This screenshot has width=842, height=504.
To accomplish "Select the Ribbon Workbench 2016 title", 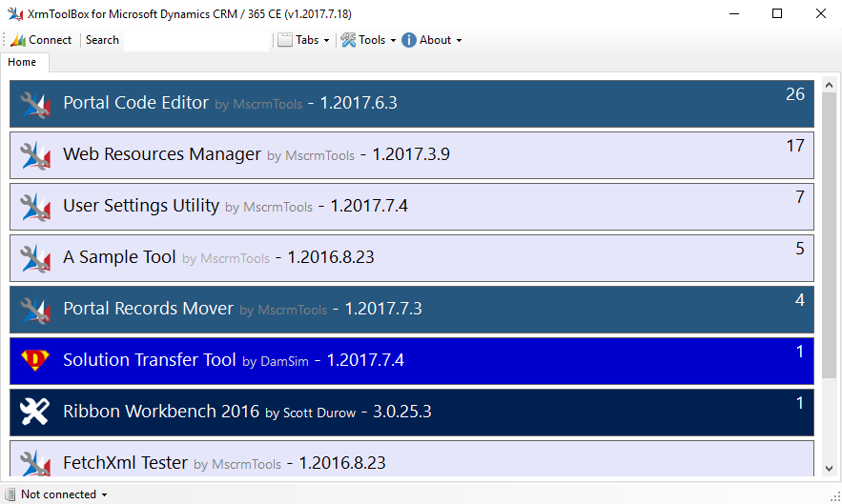I will click(x=161, y=412).
